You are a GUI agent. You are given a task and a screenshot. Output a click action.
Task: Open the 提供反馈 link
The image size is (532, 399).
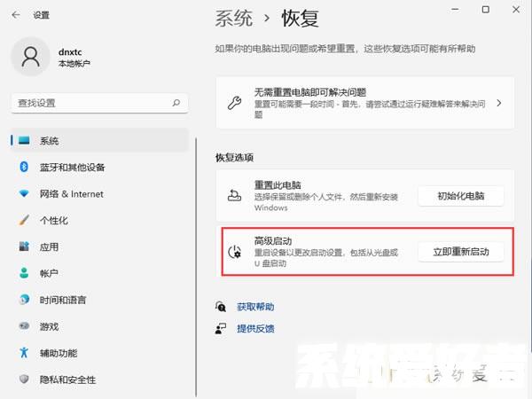click(254, 328)
